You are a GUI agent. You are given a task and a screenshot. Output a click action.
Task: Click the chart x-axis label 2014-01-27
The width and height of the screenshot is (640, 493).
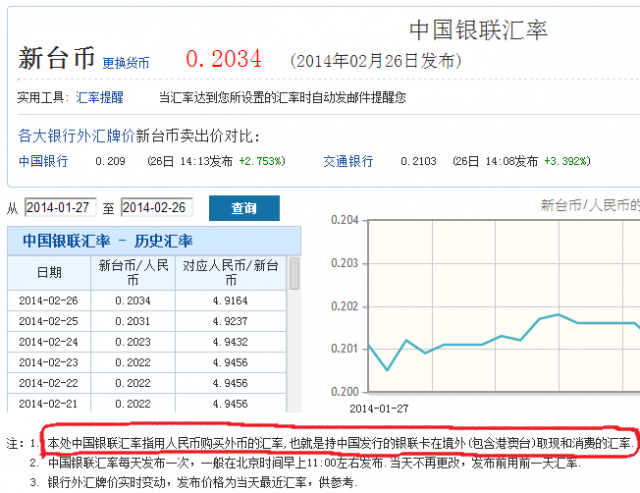click(379, 409)
